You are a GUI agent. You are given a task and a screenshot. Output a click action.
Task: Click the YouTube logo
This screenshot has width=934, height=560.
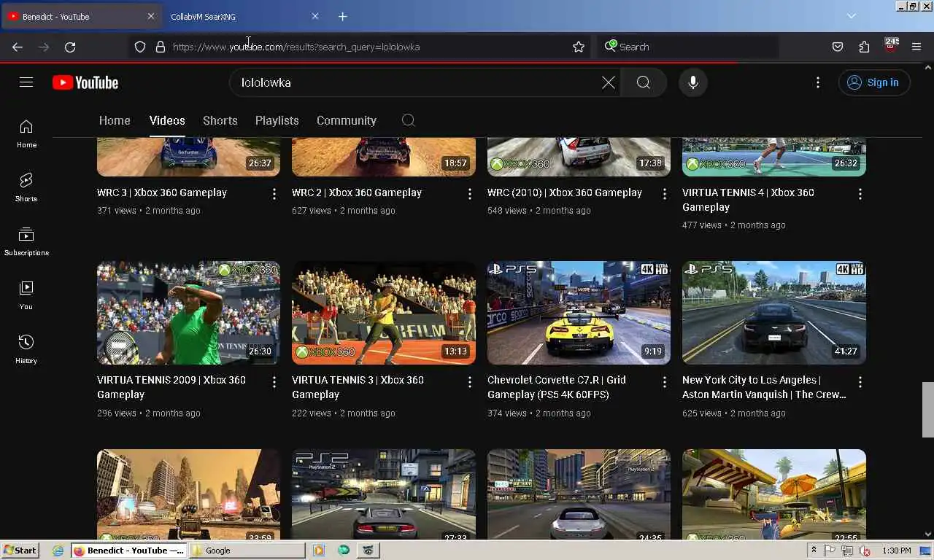coord(85,82)
